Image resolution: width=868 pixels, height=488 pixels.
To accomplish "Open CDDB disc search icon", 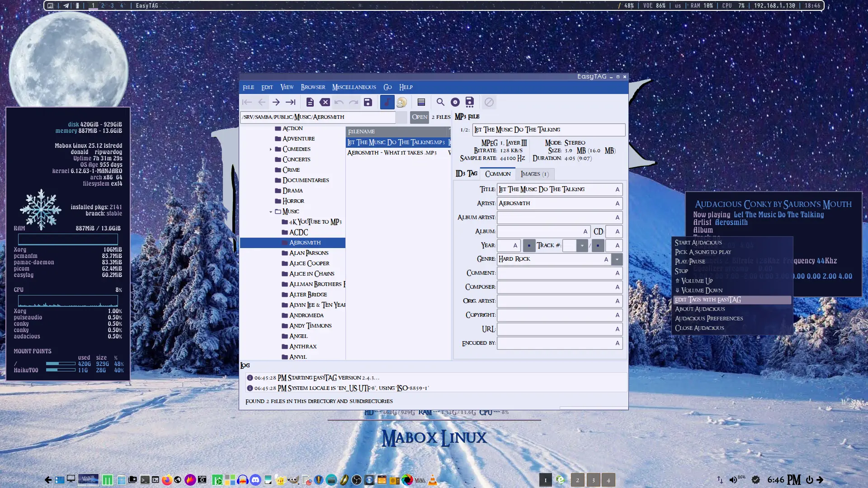I will coord(455,102).
